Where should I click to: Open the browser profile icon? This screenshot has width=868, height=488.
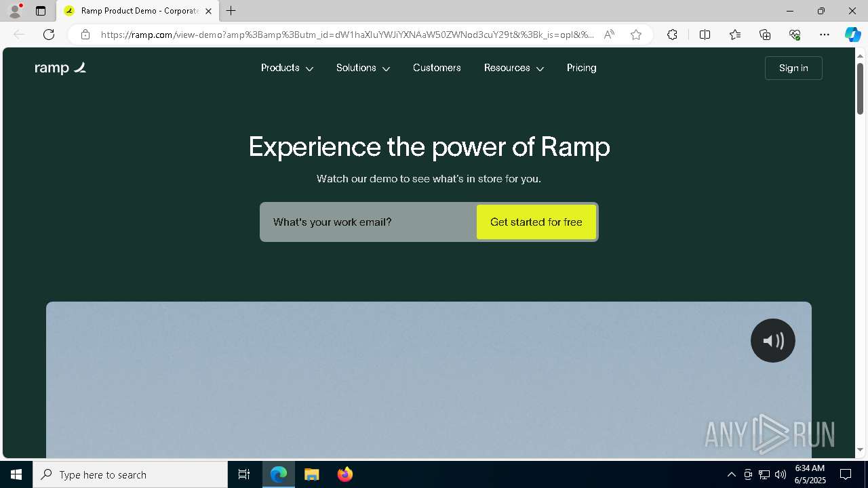(x=15, y=11)
